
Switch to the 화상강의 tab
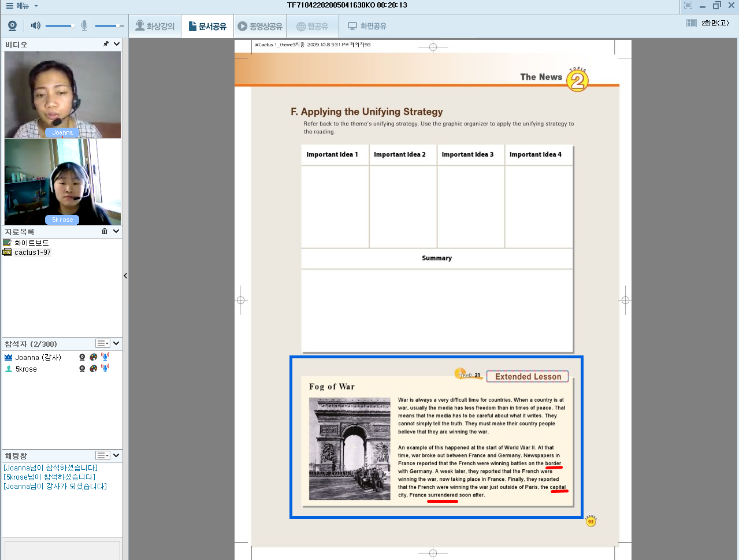pyautogui.click(x=155, y=27)
